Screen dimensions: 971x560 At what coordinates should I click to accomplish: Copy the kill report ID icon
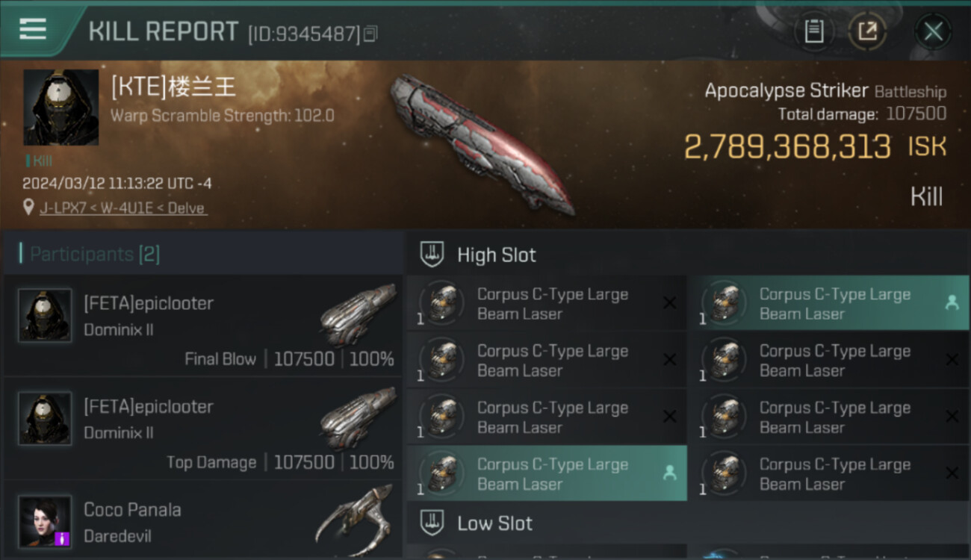pos(371,34)
